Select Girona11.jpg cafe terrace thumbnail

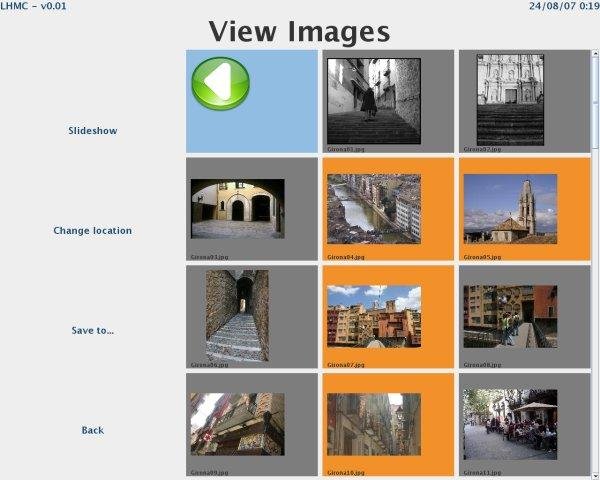(x=510, y=424)
